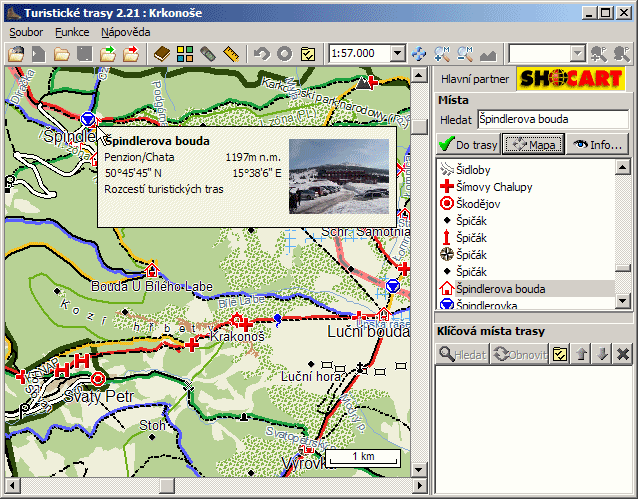The width and height of the screenshot is (638, 499).
Task: Select the yellow ruler measure tool
Action: coord(231,54)
